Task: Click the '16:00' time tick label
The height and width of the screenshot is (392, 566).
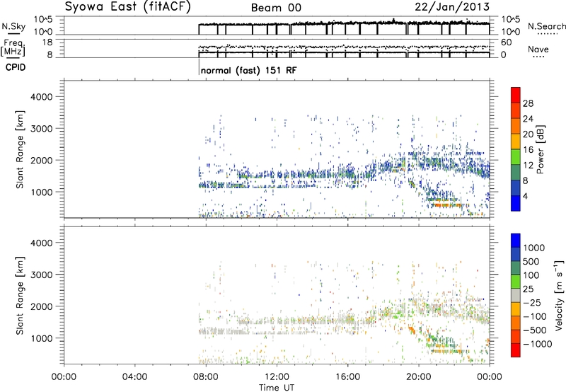Action: click(347, 377)
